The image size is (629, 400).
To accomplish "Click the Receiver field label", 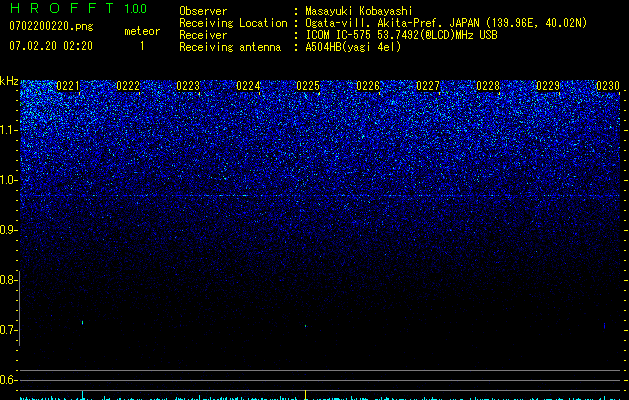I will [203, 35].
